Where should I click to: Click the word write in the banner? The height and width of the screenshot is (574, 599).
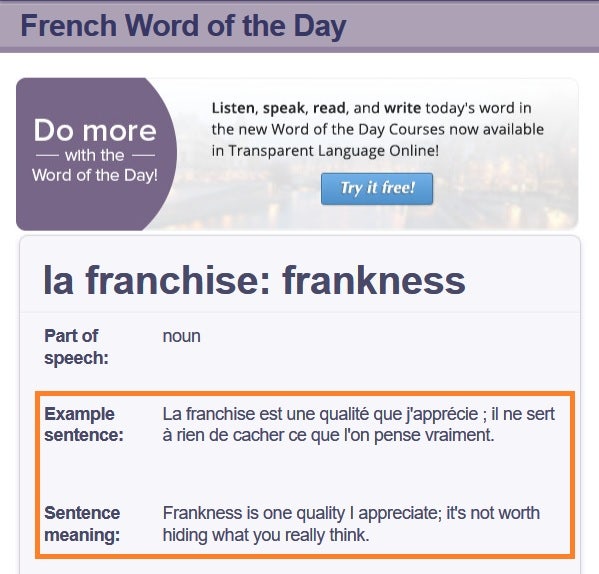tap(402, 108)
